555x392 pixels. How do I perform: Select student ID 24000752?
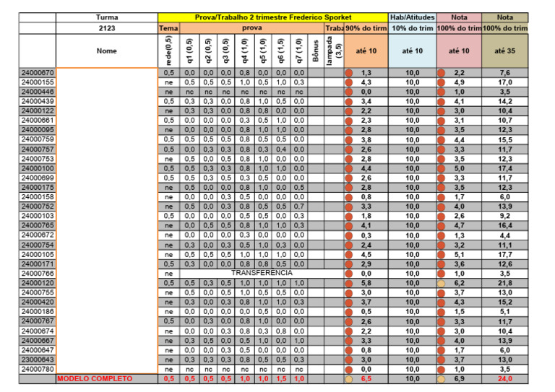(x=38, y=206)
